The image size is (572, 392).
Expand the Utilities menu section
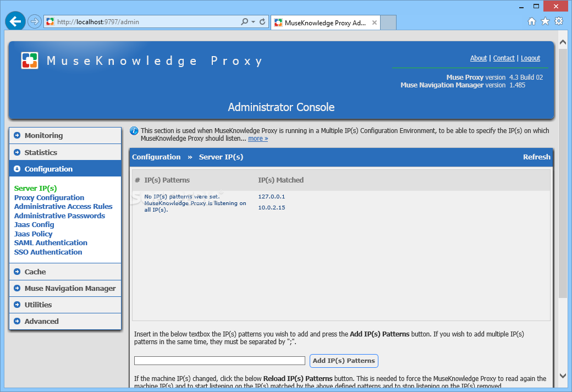pos(65,305)
